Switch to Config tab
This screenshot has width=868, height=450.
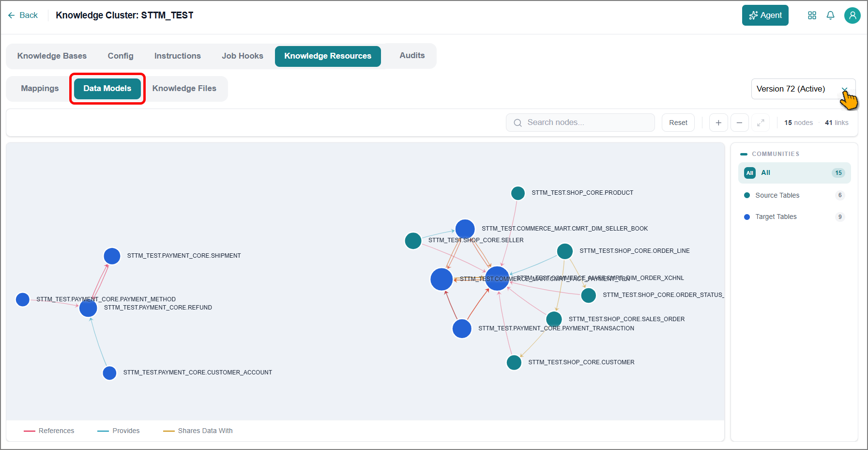coord(121,56)
